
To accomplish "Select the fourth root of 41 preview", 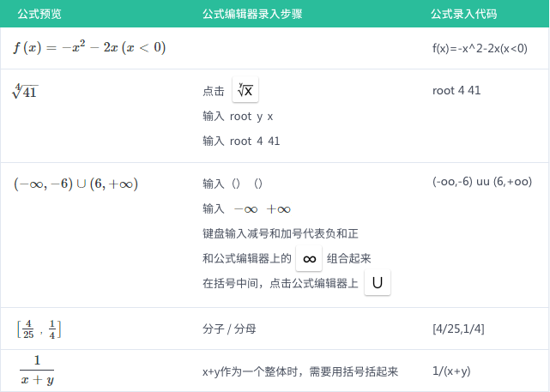I will pyautogui.click(x=24, y=91).
